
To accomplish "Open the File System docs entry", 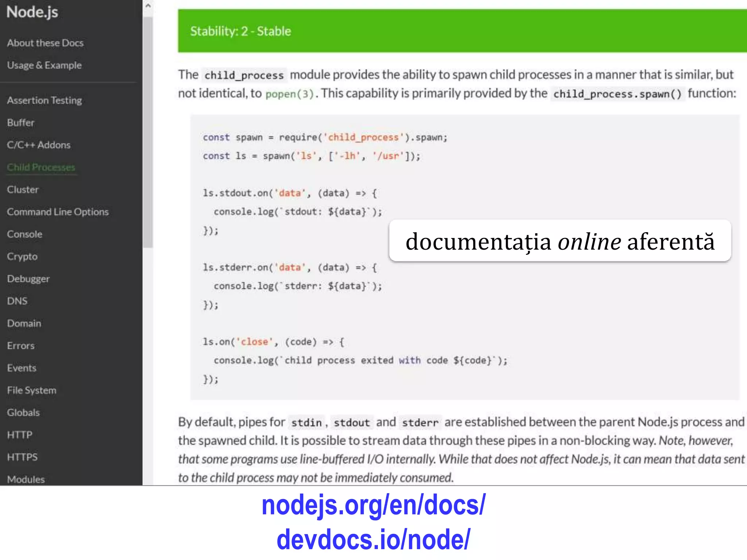I will [x=31, y=390].
